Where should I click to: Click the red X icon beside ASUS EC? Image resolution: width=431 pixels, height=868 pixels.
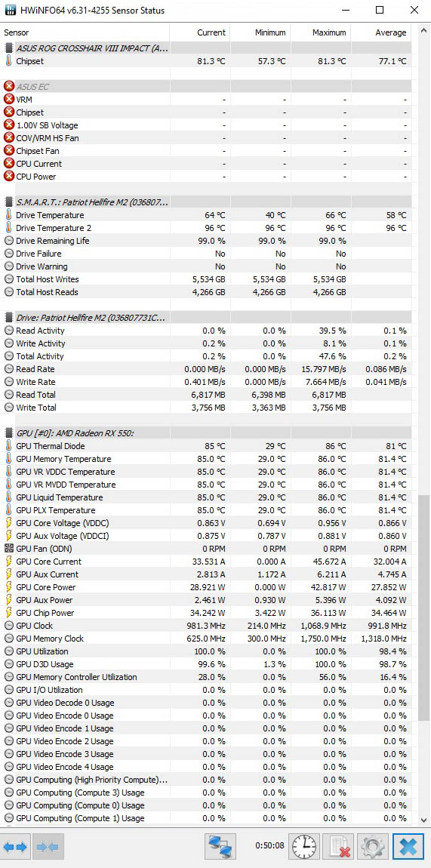click(x=9, y=86)
